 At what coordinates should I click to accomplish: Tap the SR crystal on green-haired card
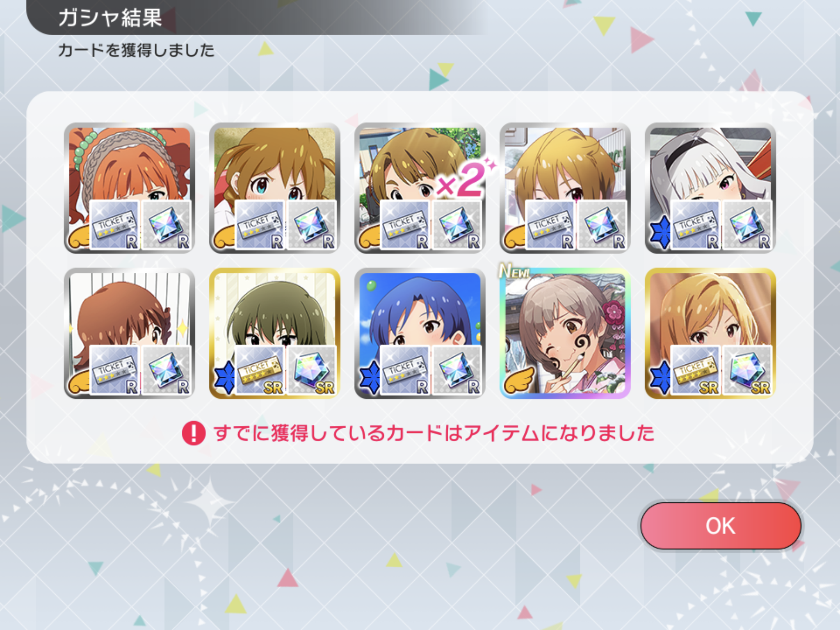click(x=311, y=370)
